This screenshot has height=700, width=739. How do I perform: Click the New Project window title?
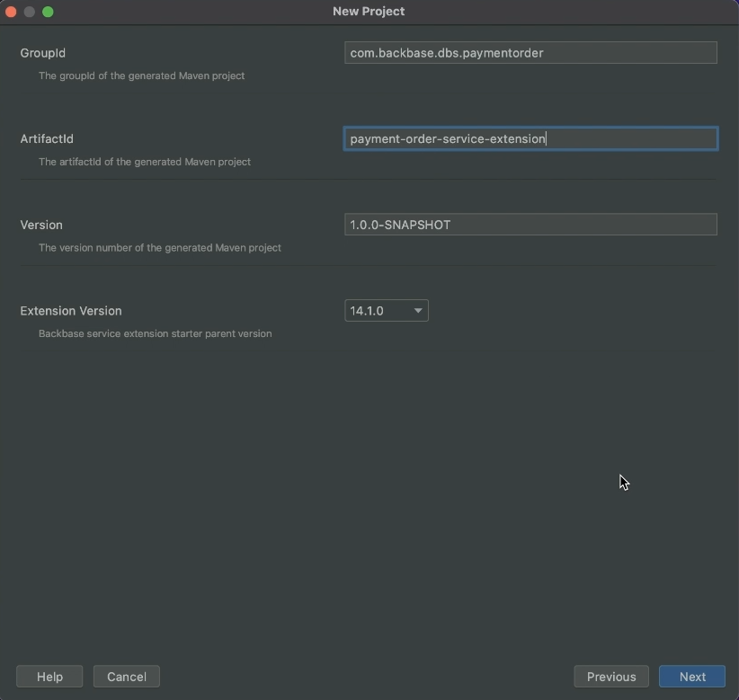pyautogui.click(x=369, y=12)
